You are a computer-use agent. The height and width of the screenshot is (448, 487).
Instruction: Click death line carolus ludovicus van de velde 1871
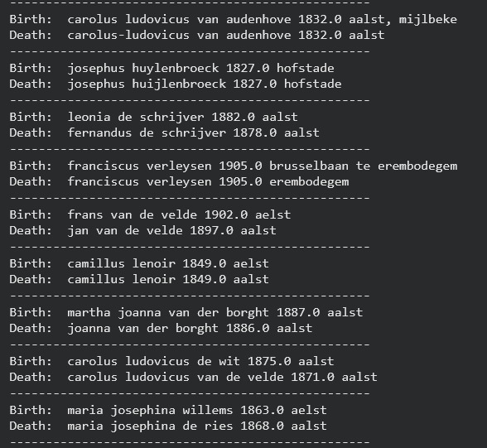194,378
